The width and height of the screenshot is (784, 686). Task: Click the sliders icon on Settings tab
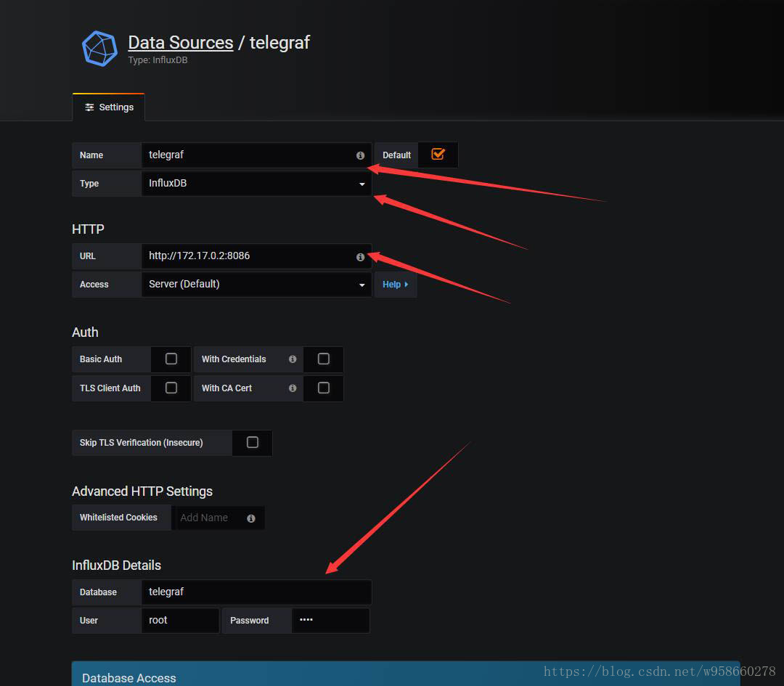tap(89, 107)
